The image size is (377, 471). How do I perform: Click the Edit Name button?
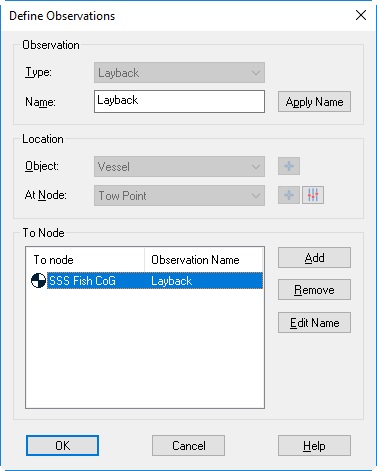(x=314, y=323)
